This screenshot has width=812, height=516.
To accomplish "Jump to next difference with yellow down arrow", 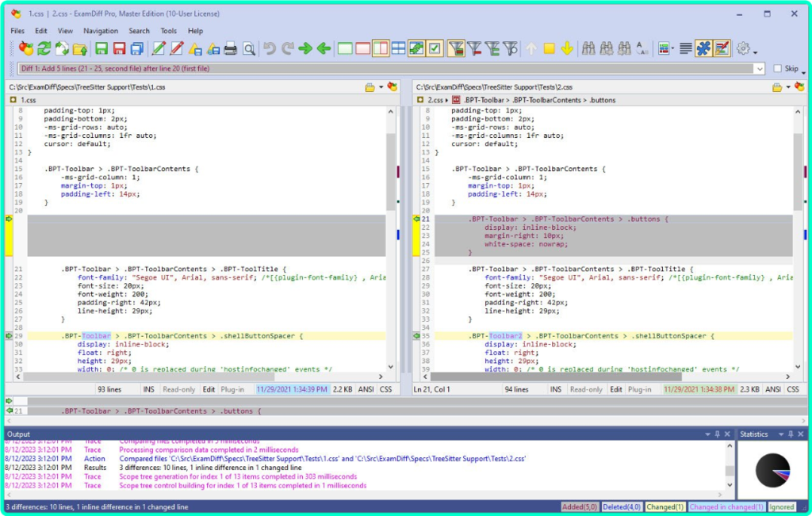I will pos(567,49).
